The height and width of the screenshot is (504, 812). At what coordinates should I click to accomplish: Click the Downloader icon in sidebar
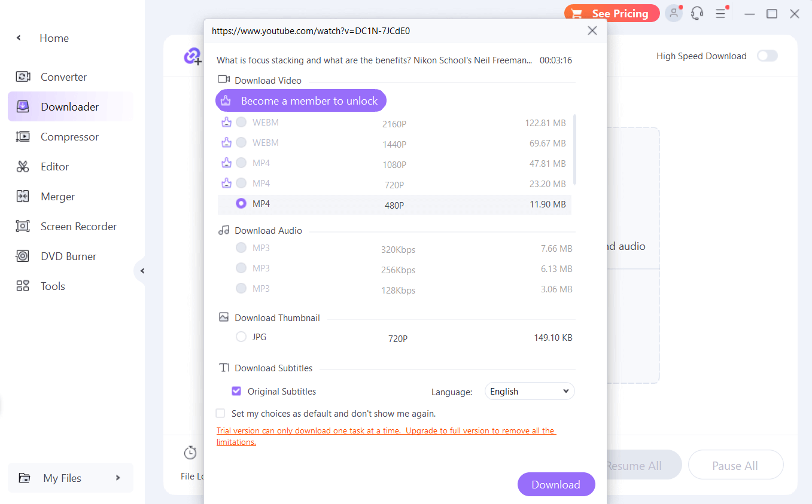(23, 107)
